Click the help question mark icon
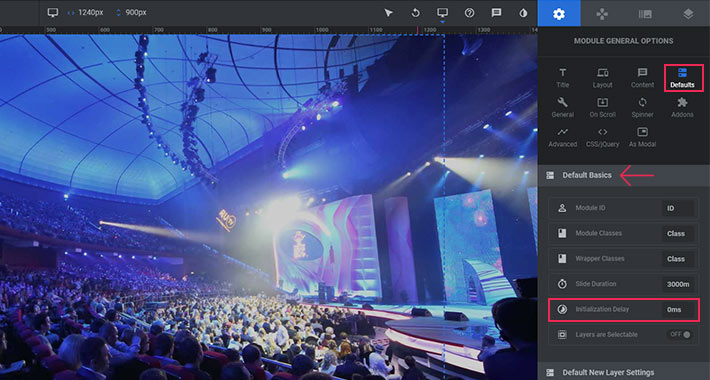The width and height of the screenshot is (710, 380). (470, 13)
